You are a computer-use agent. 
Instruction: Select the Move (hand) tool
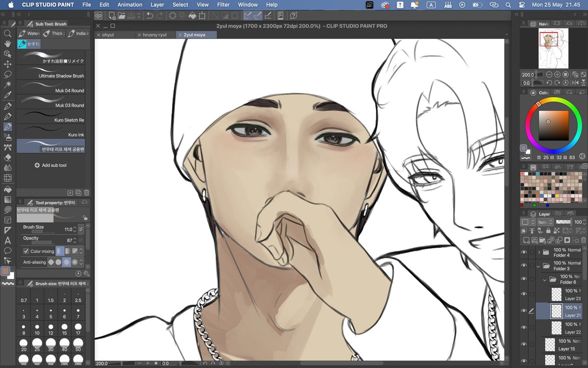[x=7, y=44]
